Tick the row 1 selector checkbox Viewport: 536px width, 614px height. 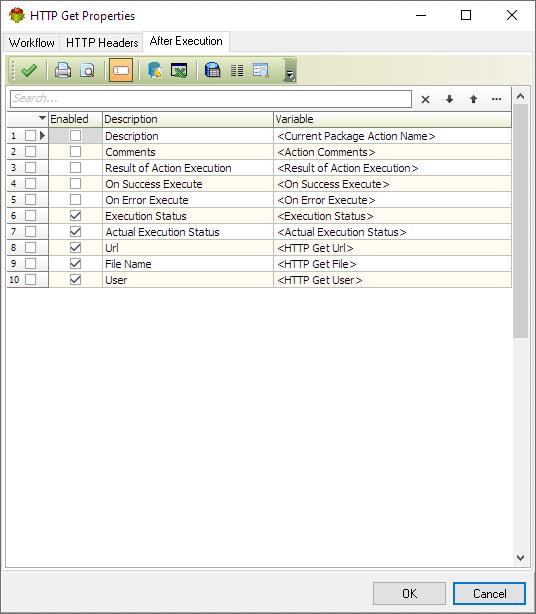point(30,136)
